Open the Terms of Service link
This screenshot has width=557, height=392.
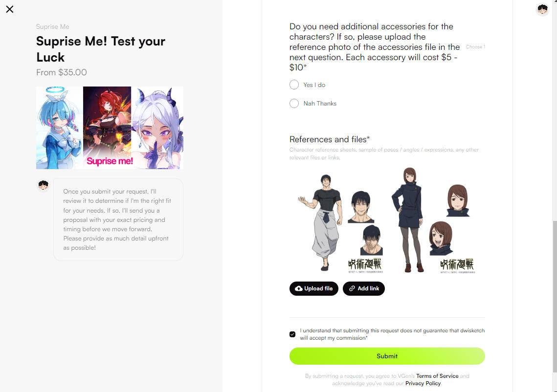[437, 376]
